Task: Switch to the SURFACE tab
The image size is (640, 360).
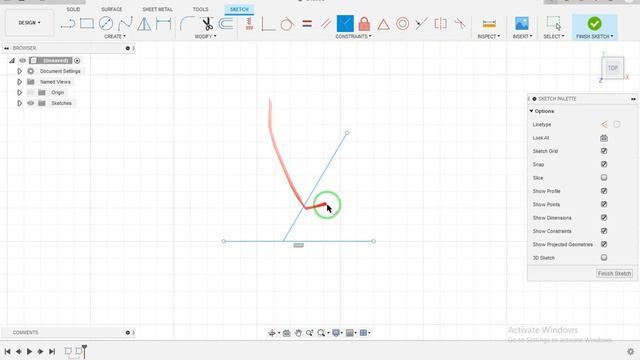Action: [111, 9]
